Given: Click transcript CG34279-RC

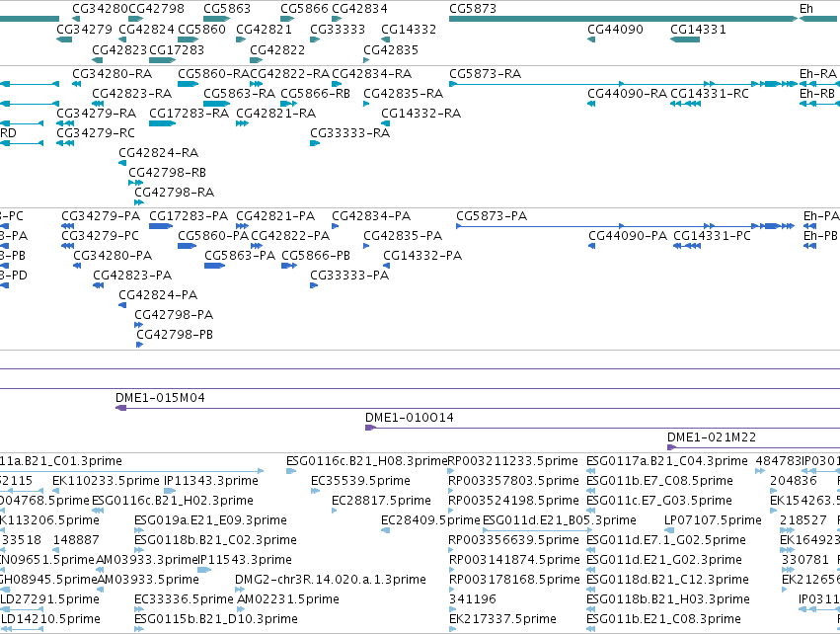Looking at the screenshot, I should (96, 133).
